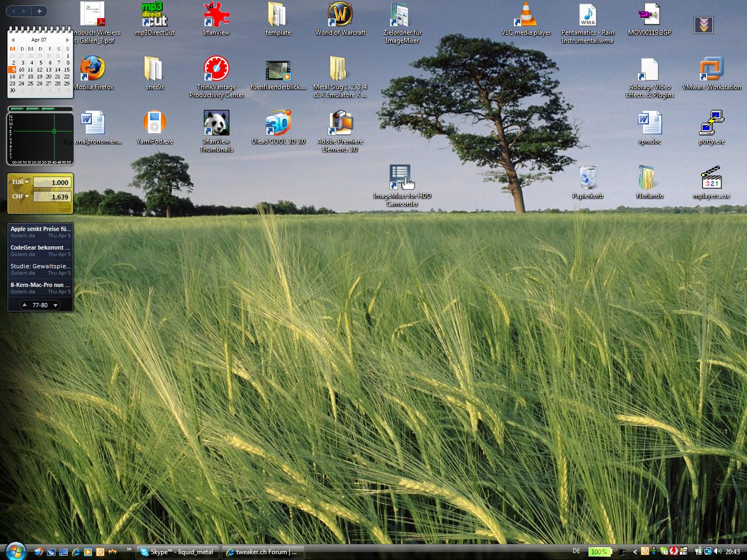Switch to Skype taskbar window
Screen dimensions: 747x560
tap(178, 552)
